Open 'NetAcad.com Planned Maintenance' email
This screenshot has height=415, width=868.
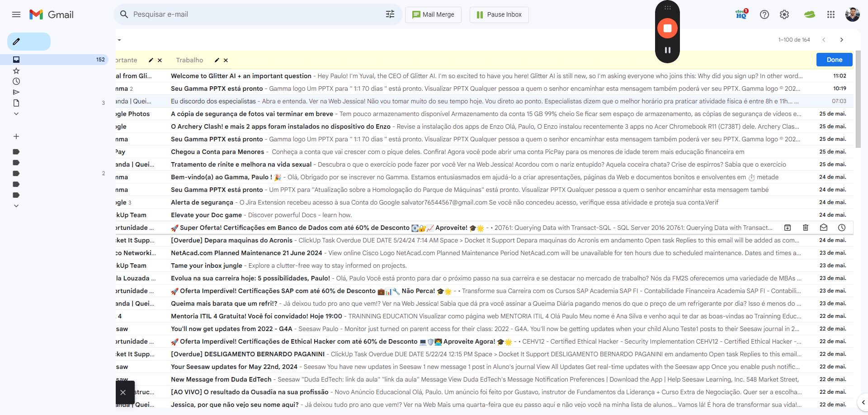485,253
